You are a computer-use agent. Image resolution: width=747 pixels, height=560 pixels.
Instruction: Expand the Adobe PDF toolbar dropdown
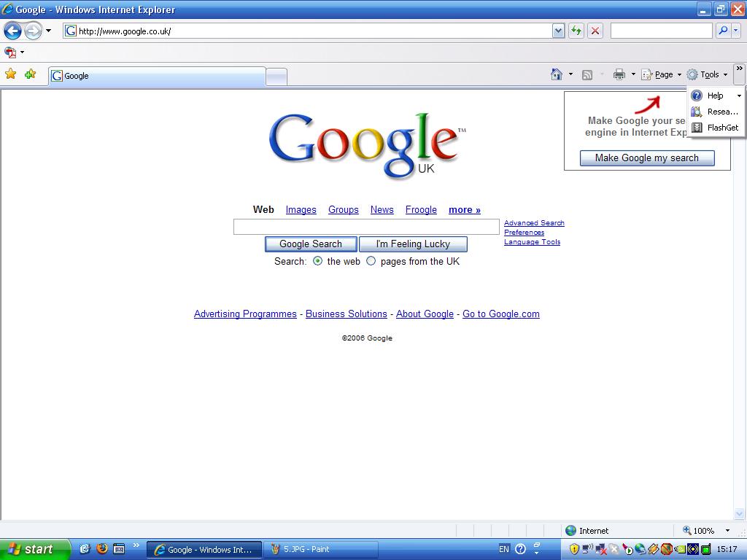point(22,52)
